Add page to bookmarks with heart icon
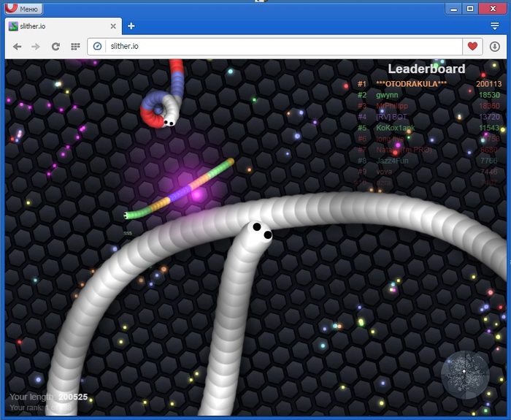Image resolution: width=511 pixels, height=420 pixels. [x=472, y=46]
